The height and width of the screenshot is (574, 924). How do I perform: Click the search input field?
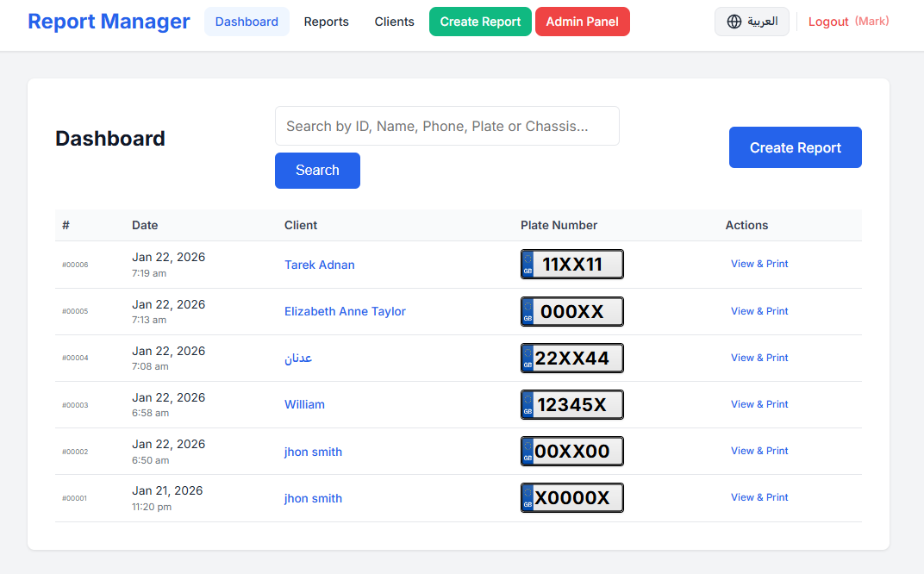446,126
